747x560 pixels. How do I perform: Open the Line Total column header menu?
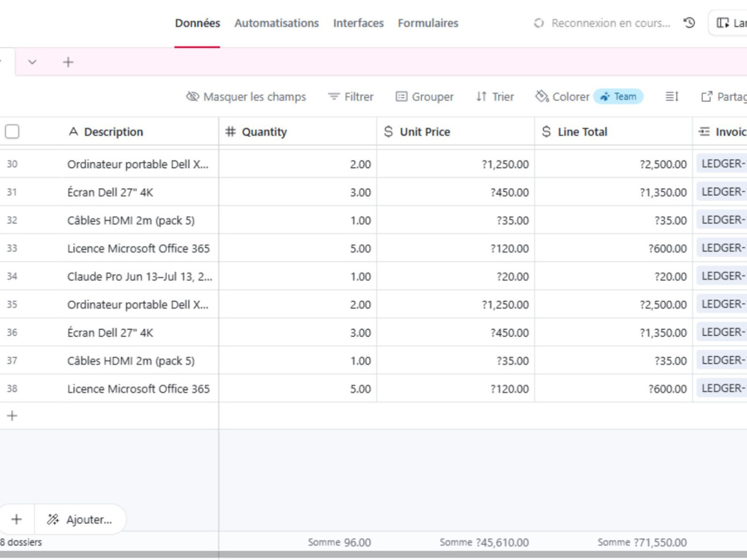tap(613, 131)
